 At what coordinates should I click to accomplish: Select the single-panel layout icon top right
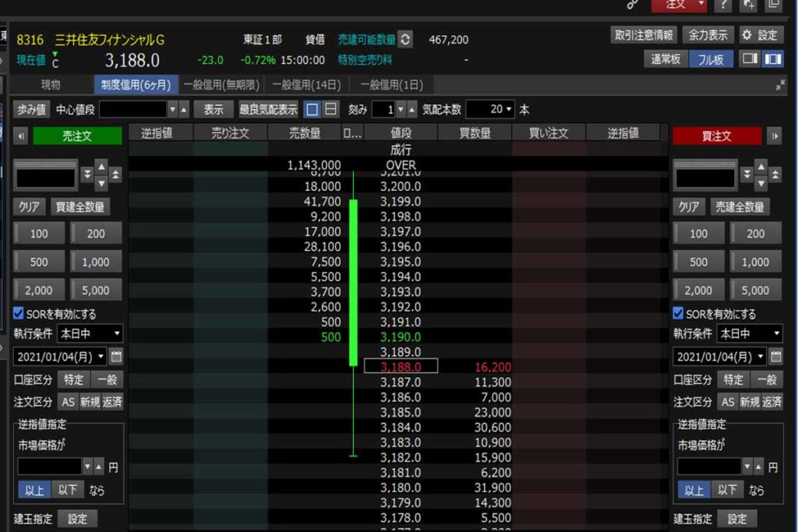750,59
